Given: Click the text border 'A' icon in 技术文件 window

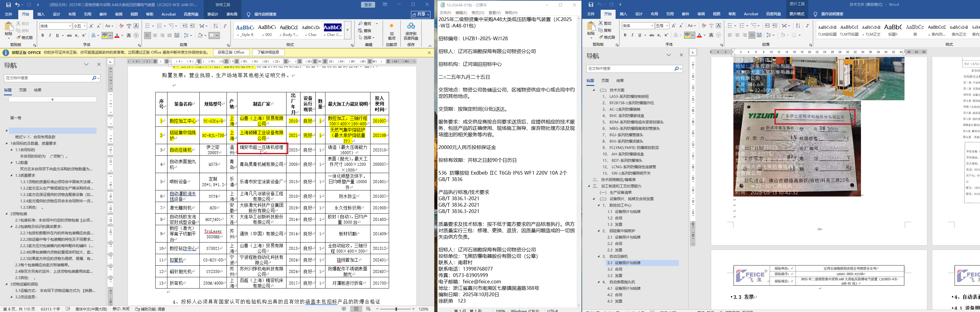Looking at the screenshot, I should [719, 26].
